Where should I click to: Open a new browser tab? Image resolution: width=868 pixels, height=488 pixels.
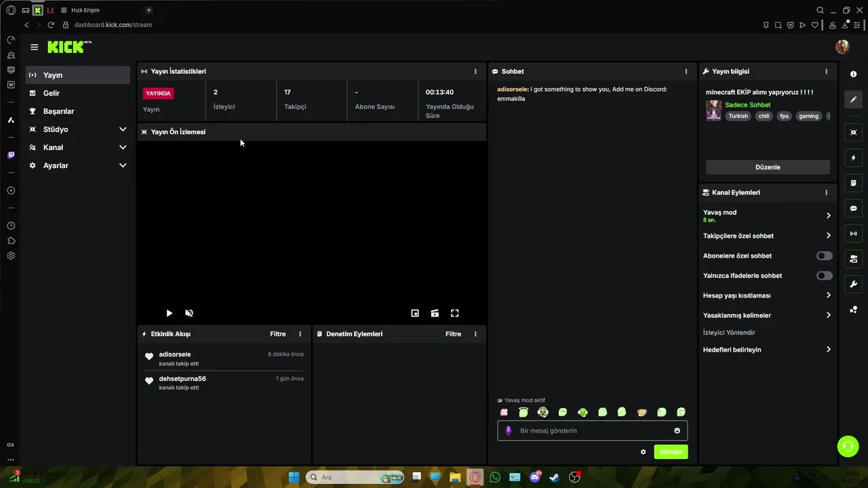(149, 10)
